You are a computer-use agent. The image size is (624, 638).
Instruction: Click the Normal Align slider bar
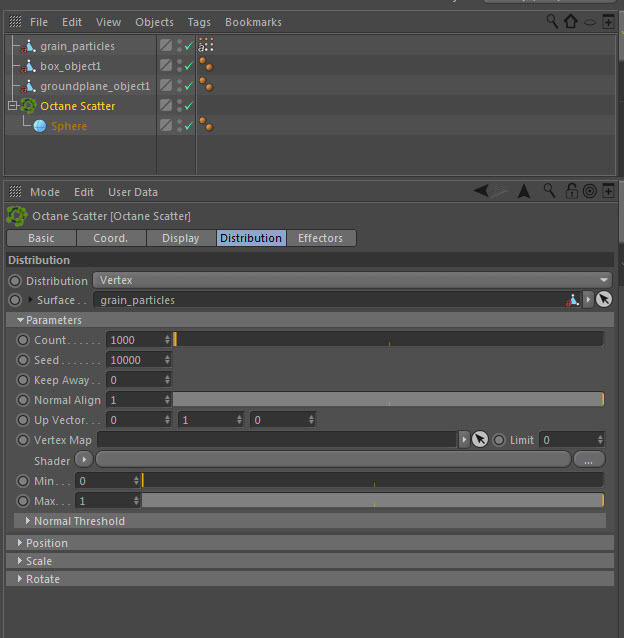388,400
